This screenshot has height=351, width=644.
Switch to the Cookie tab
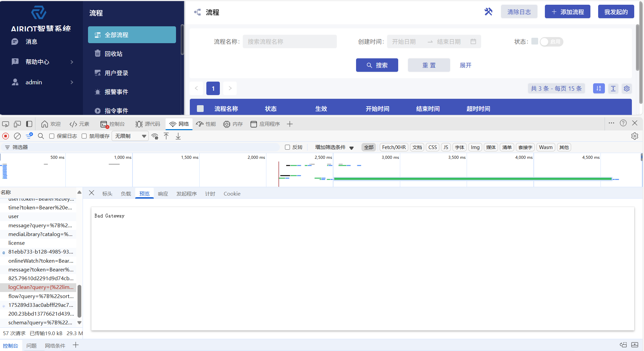pyautogui.click(x=232, y=194)
